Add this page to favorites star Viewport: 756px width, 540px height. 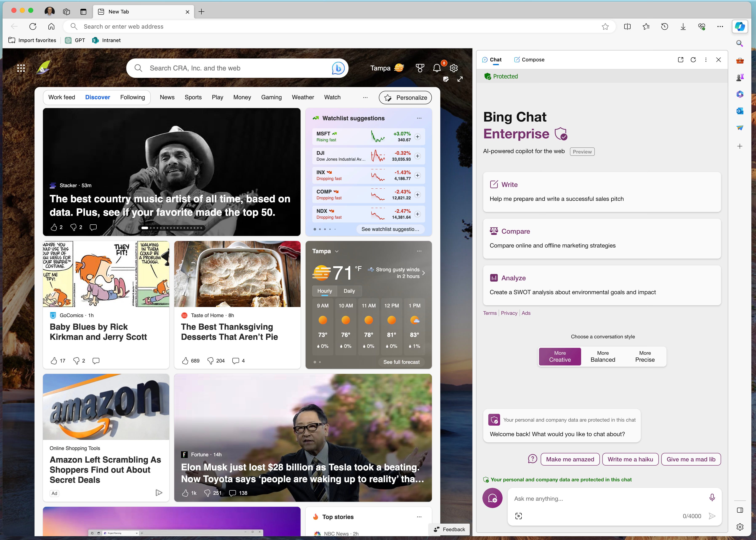[x=605, y=27]
